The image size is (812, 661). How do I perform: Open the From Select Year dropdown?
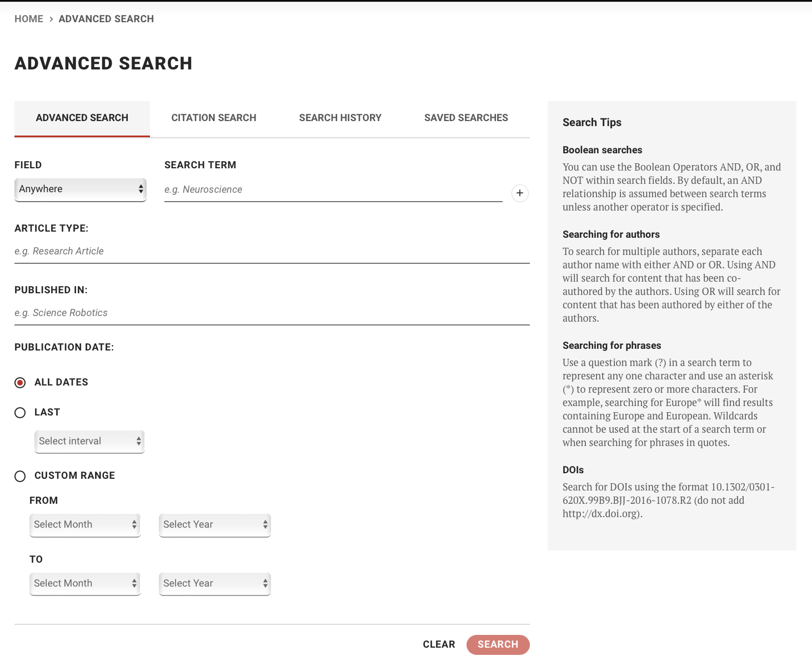[x=215, y=525]
